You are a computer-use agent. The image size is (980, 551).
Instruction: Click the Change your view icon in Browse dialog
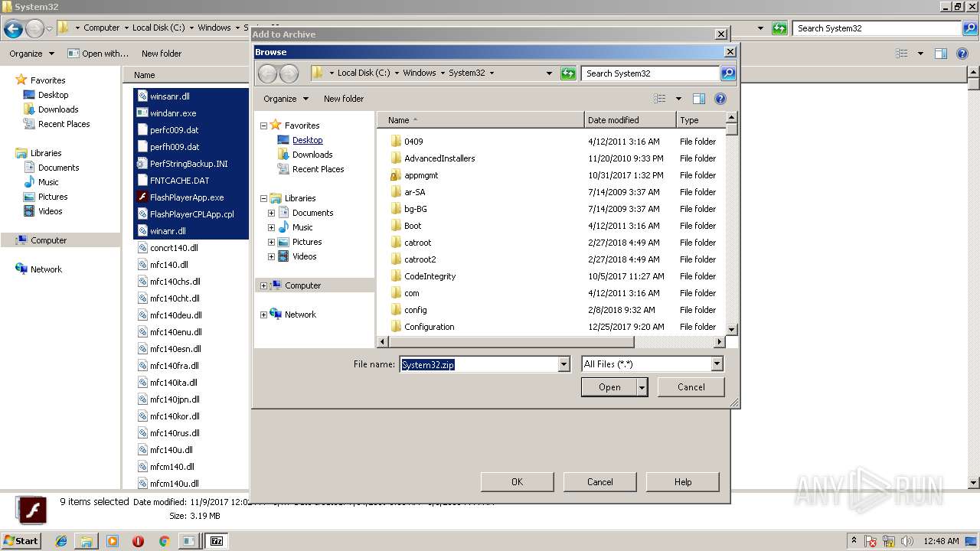point(659,99)
